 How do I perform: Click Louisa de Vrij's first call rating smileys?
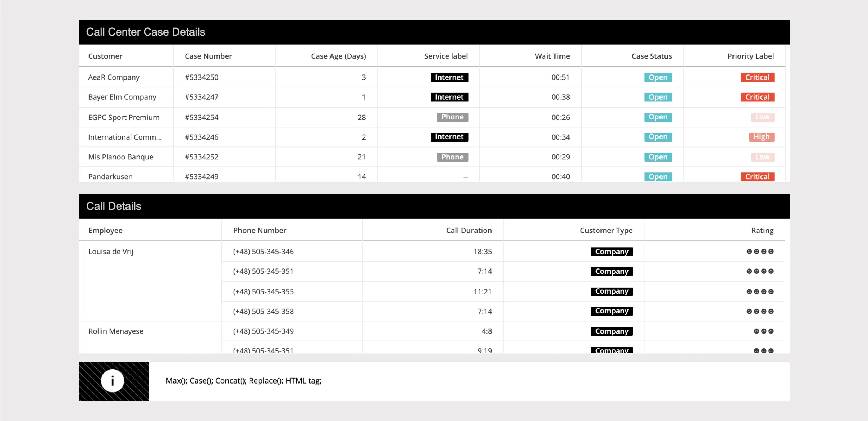click(x=760, y=252)
